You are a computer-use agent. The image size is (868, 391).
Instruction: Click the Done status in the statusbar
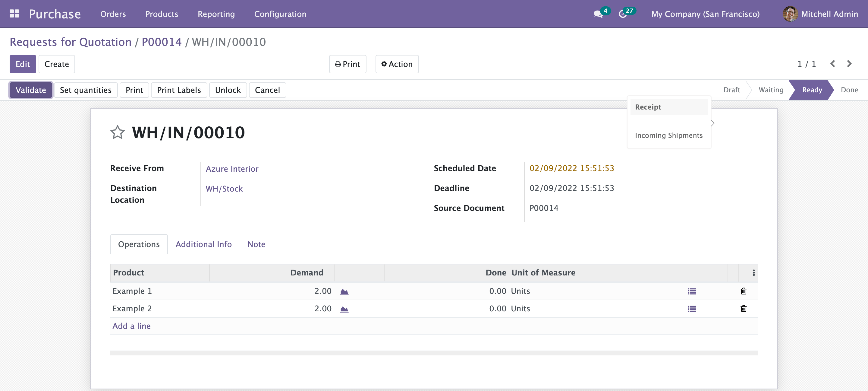[x=849, y=90]
